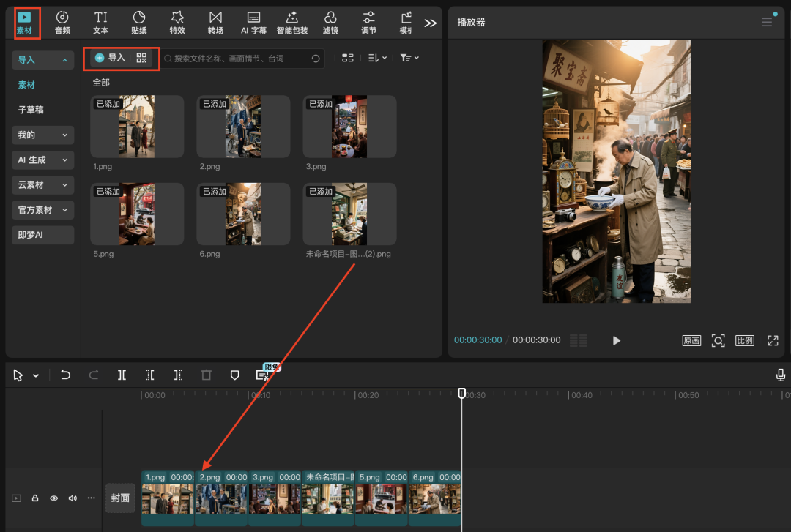
Task: Click the microphone record icon
Action: tap(781, 375)
